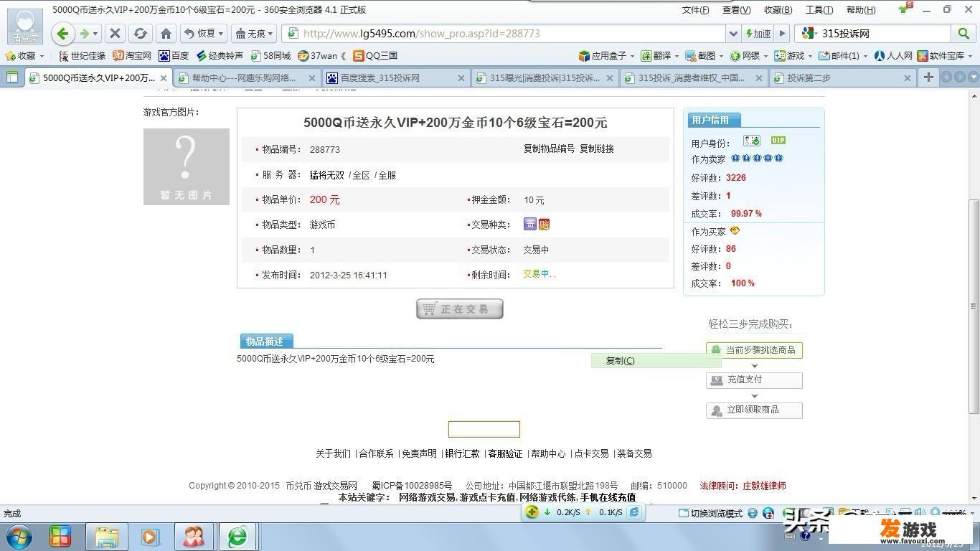Open the 免责声明 footer link
The height and width of the screenshot is (551, 980).
pyautogui.click(x=419, y=453)
